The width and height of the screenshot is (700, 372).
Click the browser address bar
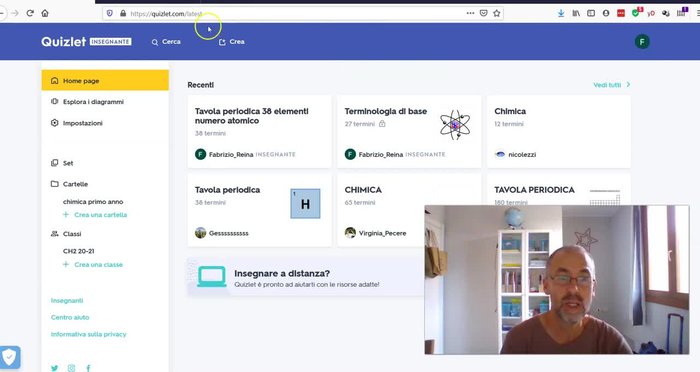coord(304,13)
